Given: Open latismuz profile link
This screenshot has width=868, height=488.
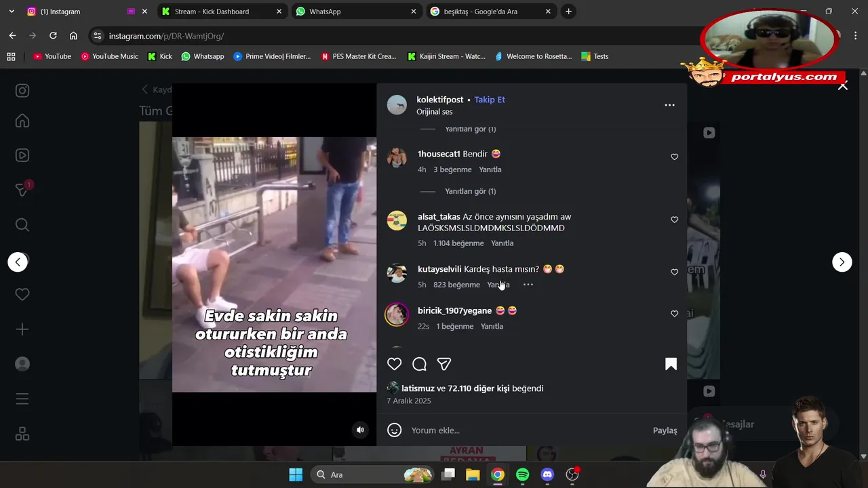Looking at the screenshot, I should point(418,388).
